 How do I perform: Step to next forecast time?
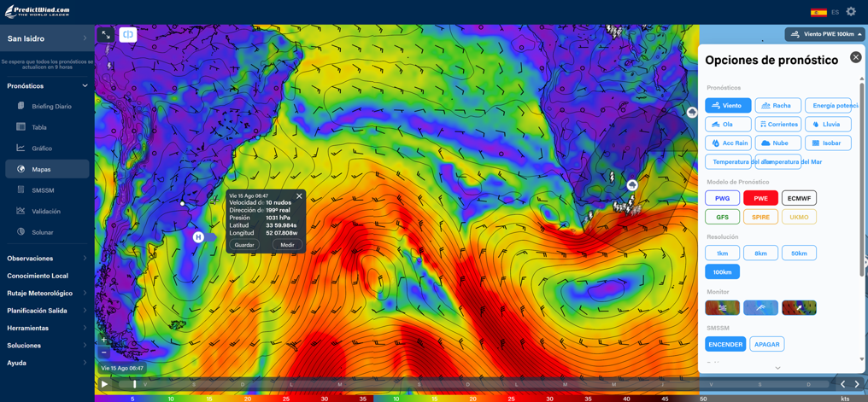click(x=857, y=384)
